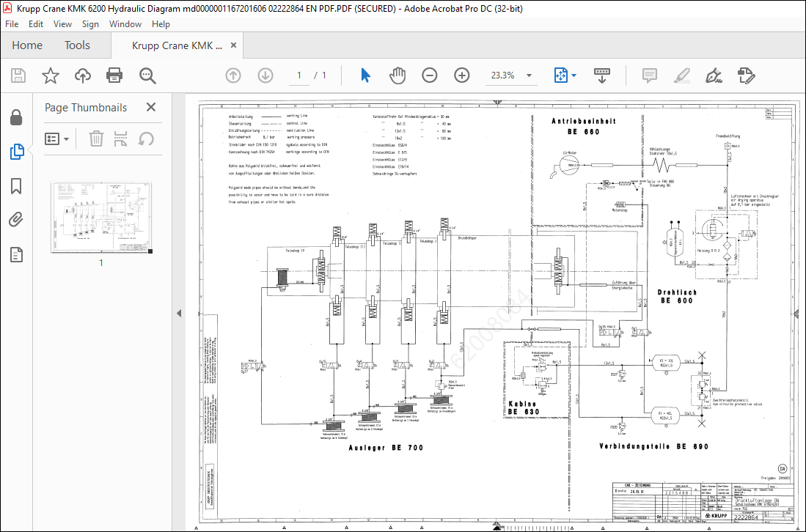Click the print pages icon in thumbnails panel
The height and width of the screenshot is (532, 806).
click(120, 138)
